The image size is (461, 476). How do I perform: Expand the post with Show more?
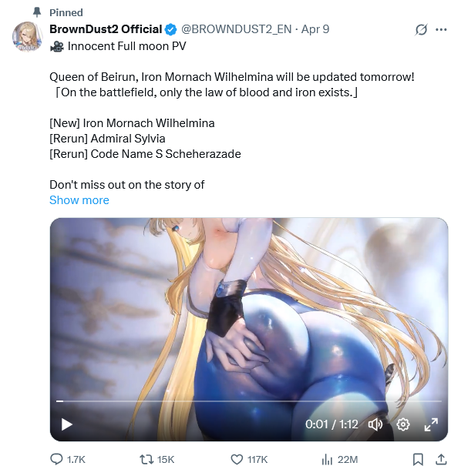[79, 200]
